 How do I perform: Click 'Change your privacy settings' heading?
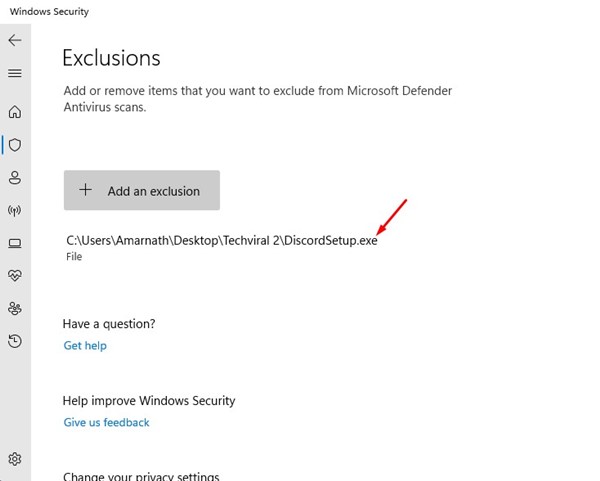point(141,476)
